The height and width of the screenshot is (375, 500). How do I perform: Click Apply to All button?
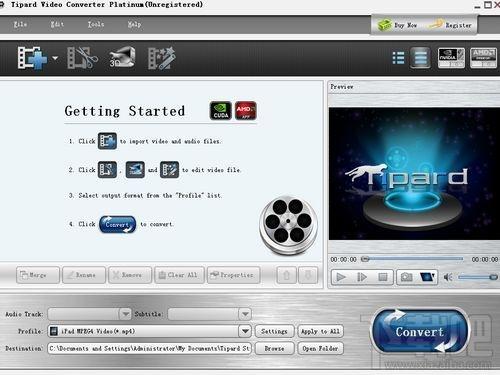coord(320,331)
